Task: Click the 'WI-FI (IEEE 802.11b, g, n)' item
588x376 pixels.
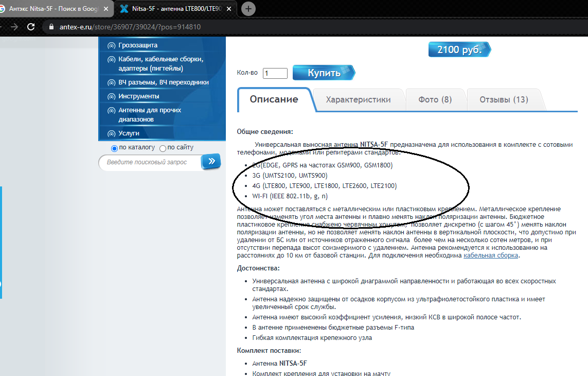Action: coord(290,196)
